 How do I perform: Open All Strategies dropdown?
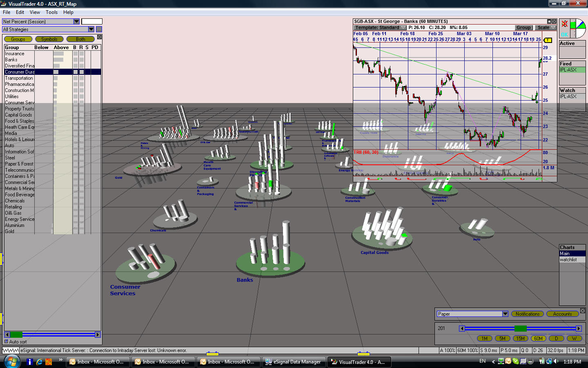click(x=91, y=29)
